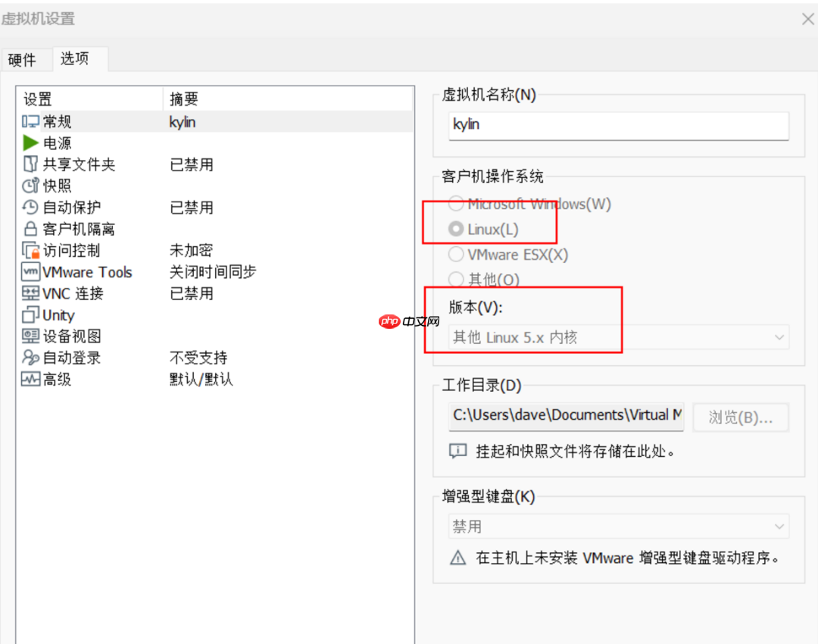Screen dimensions: 818x644
Task: Click inside the 虚拟机名称 name field
Action: pyautogui.click(x=618, y=127)
